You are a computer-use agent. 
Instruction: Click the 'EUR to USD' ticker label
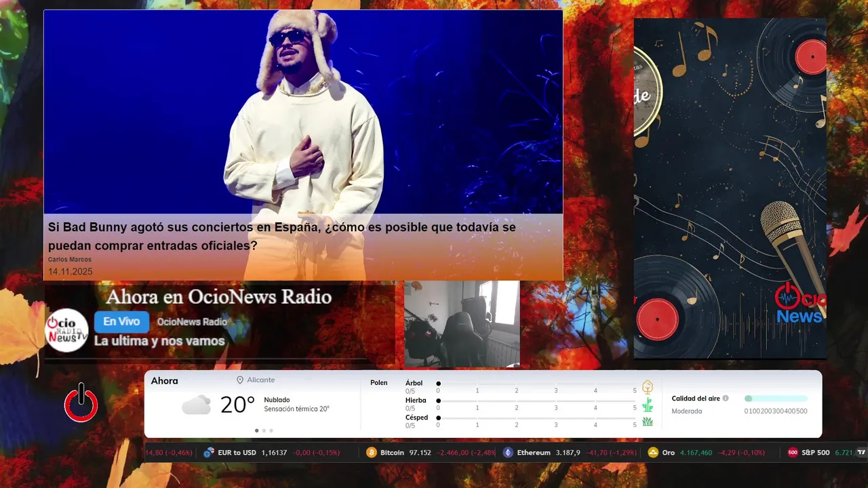(237, 453)
